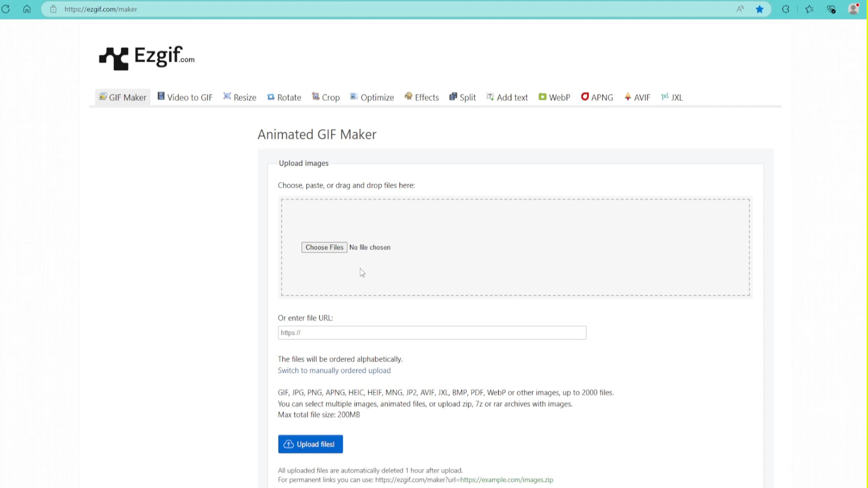Open the Effects tool tab
This screenshot has height=488, width=868.
pyautogui.click(x=421, y=97)
